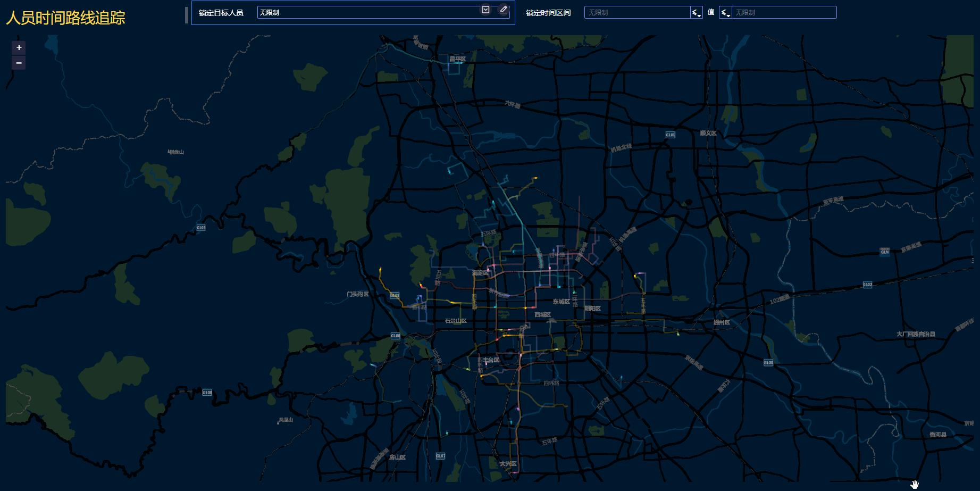The image size is (980, 491).
Task: Click the pencil edit icon in target person field
Action: (503, 10)
